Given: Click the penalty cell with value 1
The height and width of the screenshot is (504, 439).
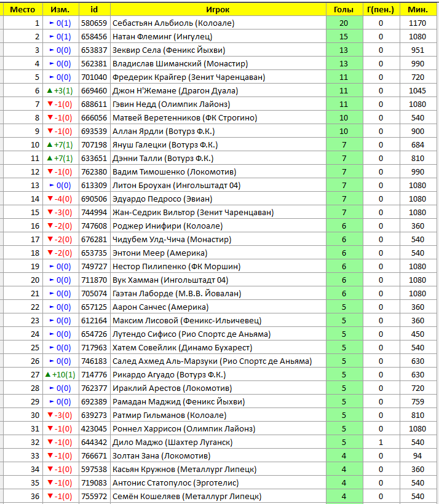Looking at the screenshot, I should [x=381, y=443].
